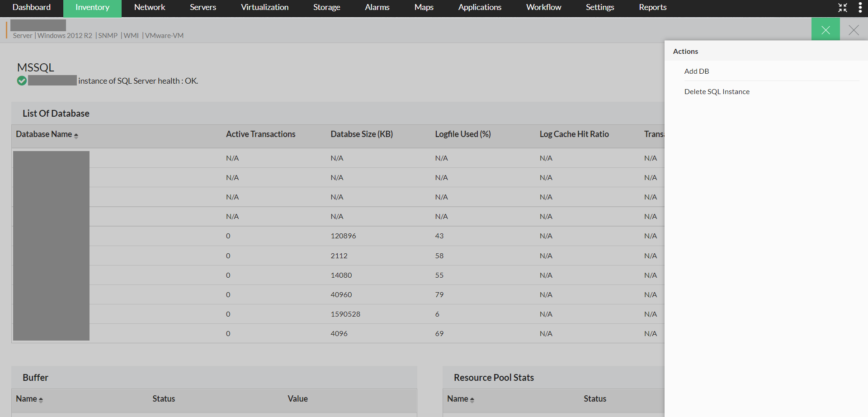Click sort arrow beside Buffer Name
Screen dimensions: 868x417
click(41, 400)
